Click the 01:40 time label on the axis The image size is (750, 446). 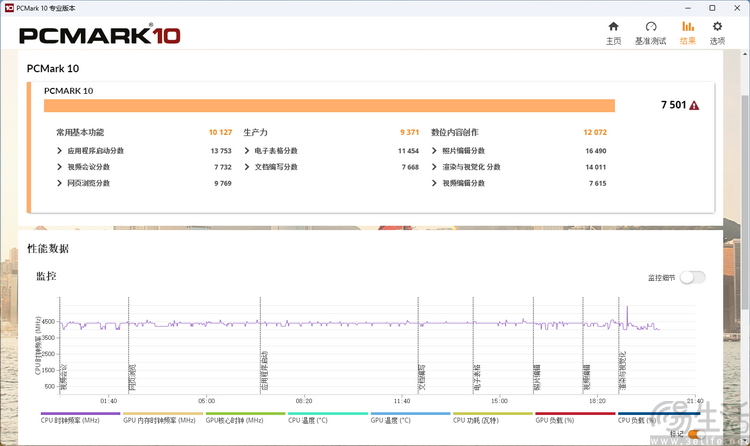(x=109, y=401)
